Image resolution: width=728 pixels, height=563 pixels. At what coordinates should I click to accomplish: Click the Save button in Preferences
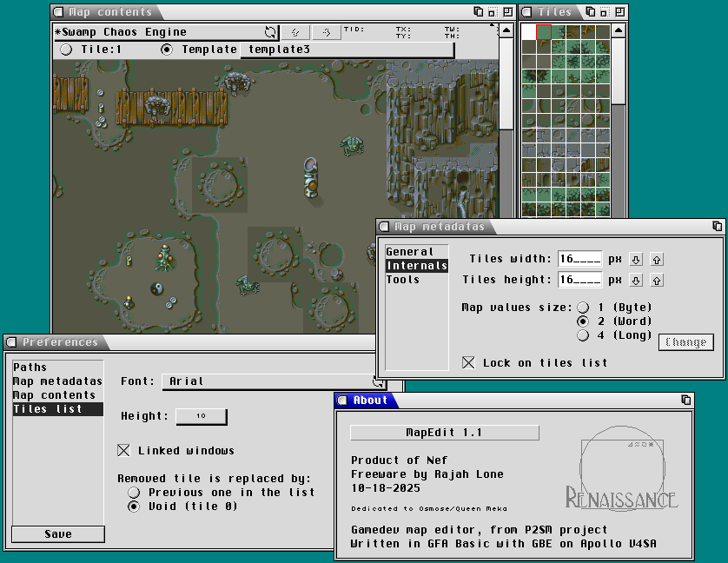click(58, 534)
